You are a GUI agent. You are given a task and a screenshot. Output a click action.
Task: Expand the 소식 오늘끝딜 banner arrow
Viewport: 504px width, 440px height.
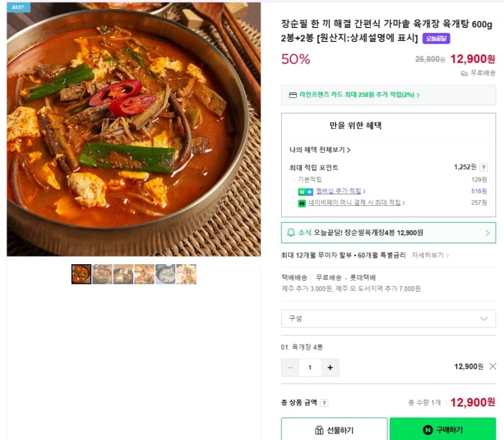click(487, 233)
